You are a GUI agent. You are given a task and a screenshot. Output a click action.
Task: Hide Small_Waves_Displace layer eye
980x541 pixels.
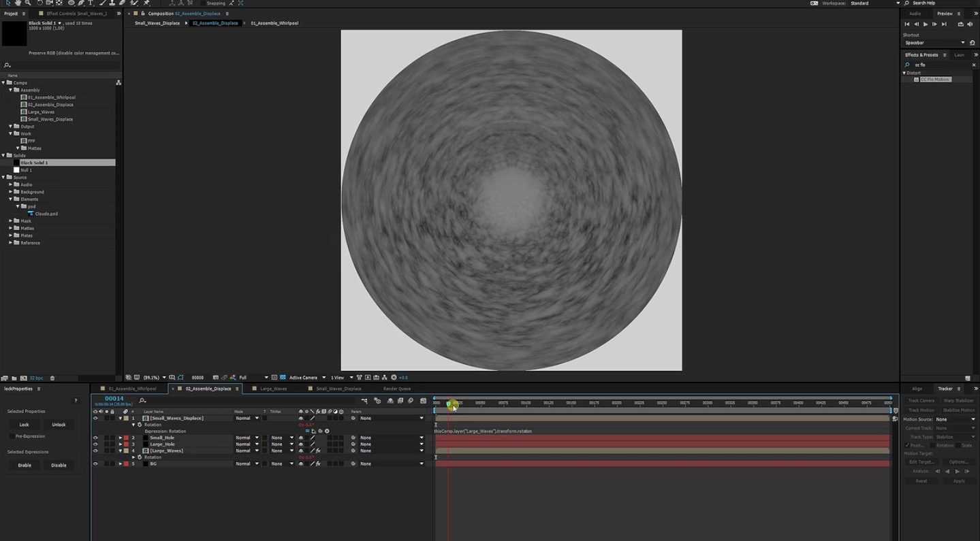click(95, 418)
